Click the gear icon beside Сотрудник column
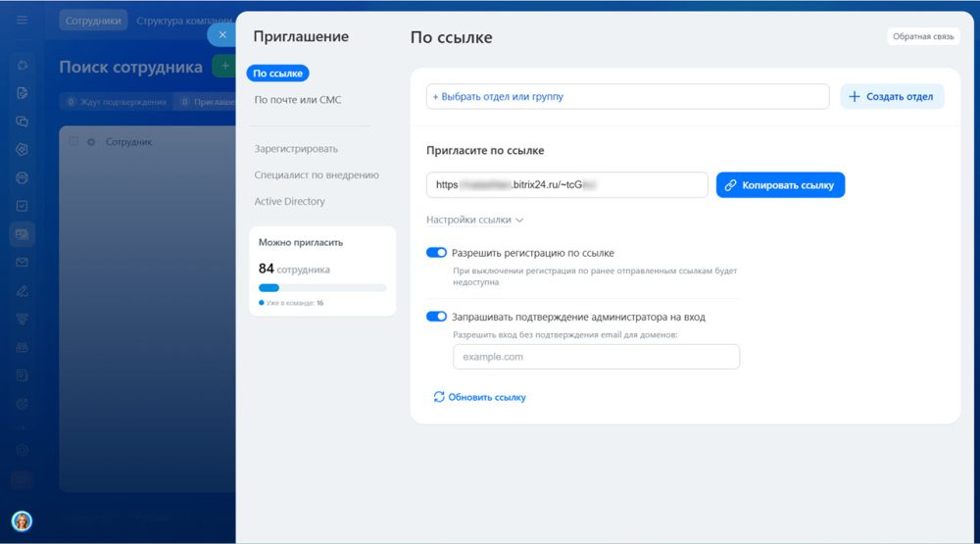 pyautogui.click(x=91, y=142)
